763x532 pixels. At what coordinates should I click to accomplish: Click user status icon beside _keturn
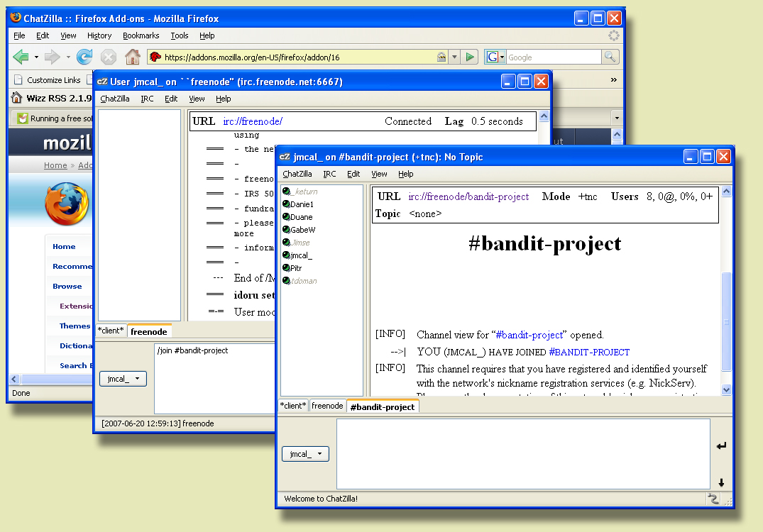(x=287, y=191)
